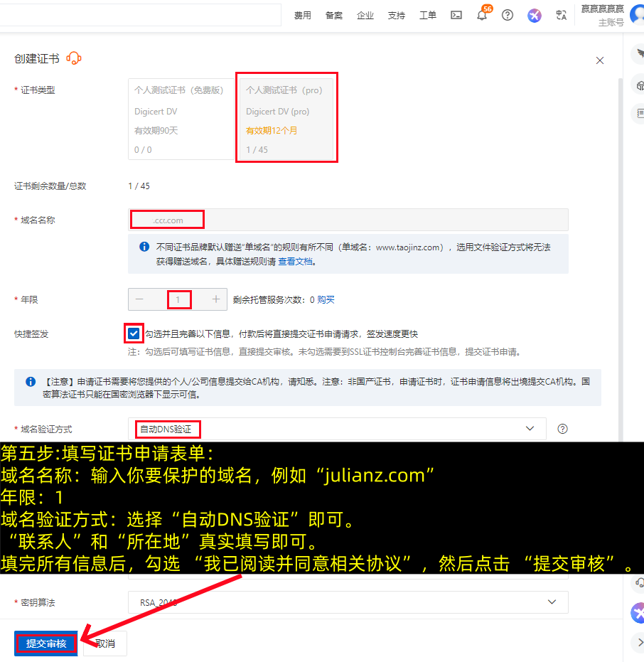This screenshot has height=662, width=644.
Task: Click the language switch icon
Action: click(x=562, y=15)
